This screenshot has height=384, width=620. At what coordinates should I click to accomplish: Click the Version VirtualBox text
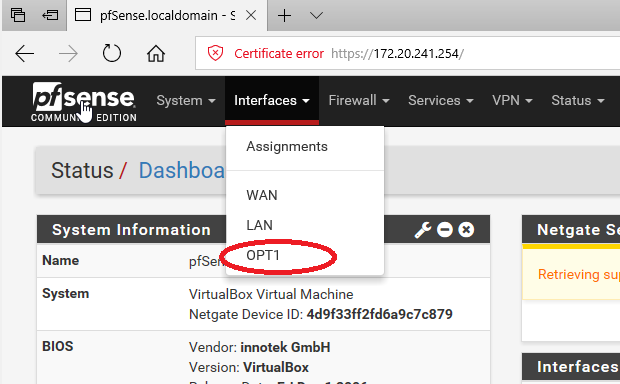[249, 367]
